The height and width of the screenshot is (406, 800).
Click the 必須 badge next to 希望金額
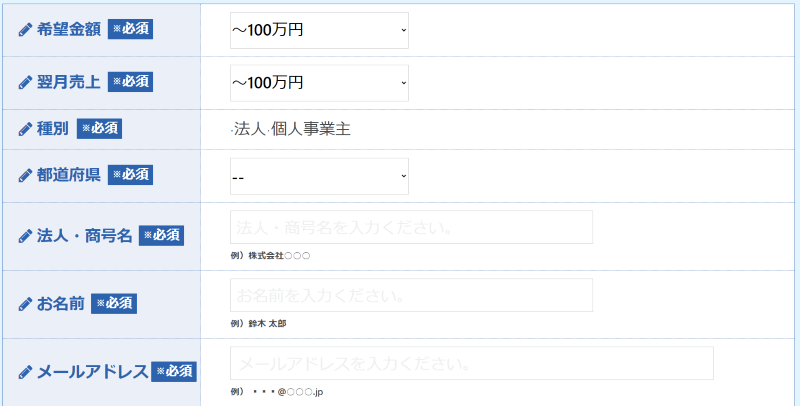(131, 29)
